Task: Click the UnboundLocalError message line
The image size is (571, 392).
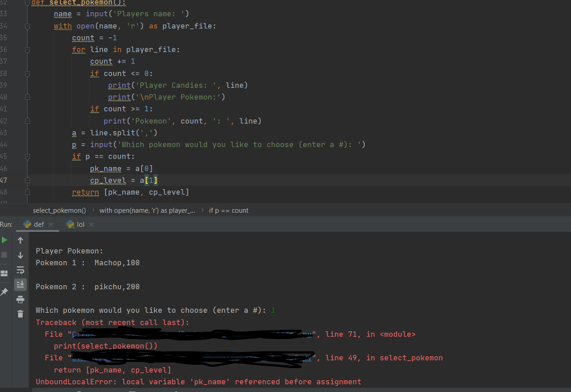Action: pos(198,382)
